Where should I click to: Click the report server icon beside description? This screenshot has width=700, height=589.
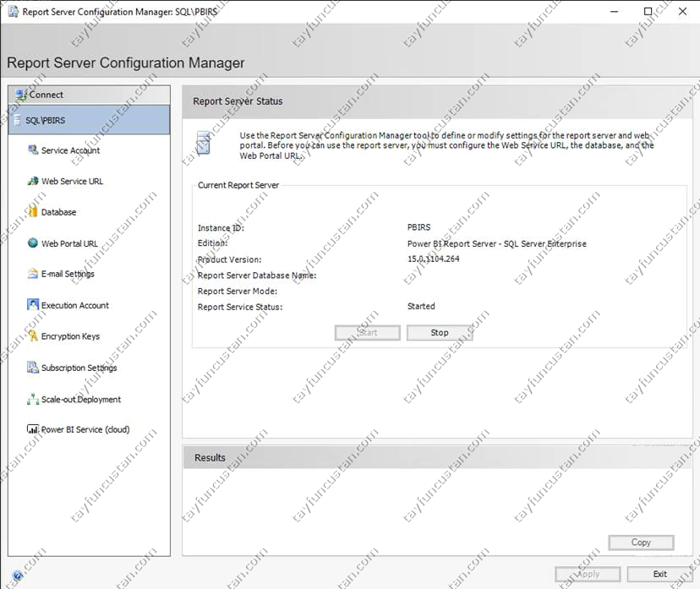203,143
